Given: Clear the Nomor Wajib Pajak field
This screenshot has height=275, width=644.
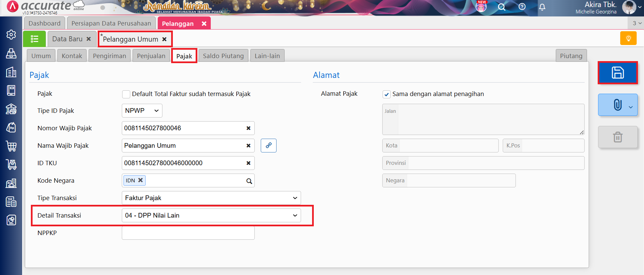Looking at the screenshot, I should [x=248, y=128].
